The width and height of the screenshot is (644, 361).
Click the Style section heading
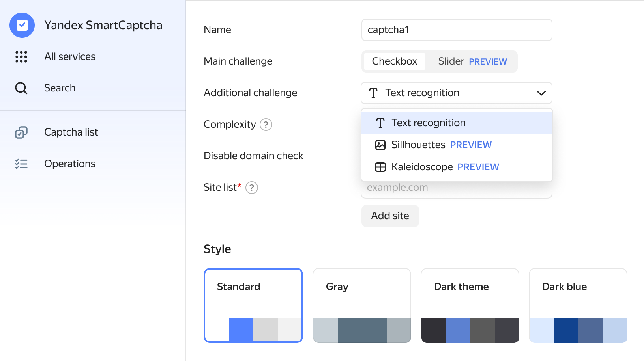(x=217, y=249)
